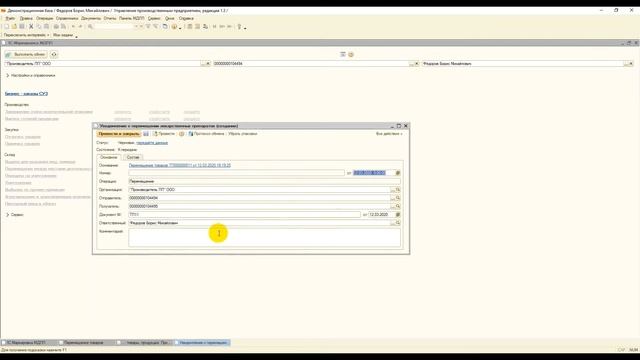This screenshot has width=640, height=360.
Task: Open selection for Организация field ellipsis
Action: 393,190
